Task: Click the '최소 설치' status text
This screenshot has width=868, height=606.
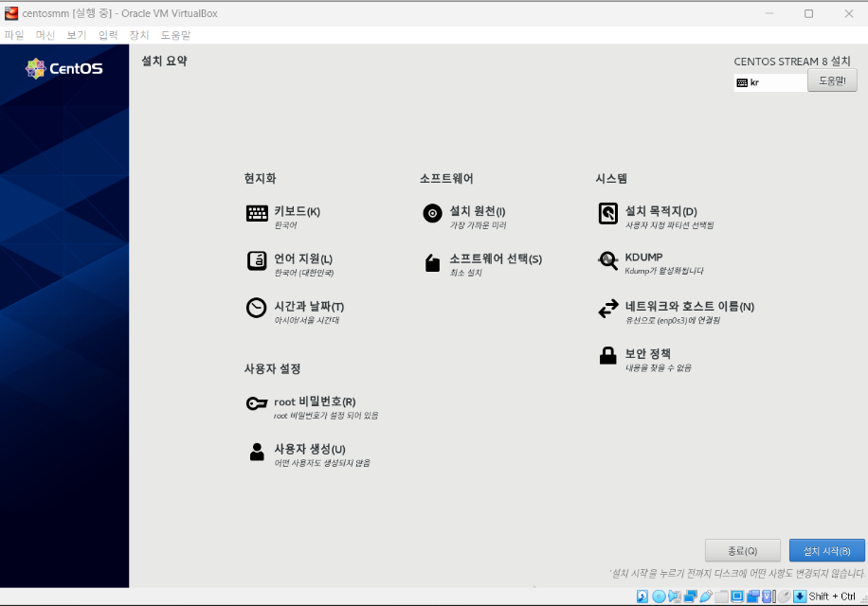Action: click(x=465, y=273)
